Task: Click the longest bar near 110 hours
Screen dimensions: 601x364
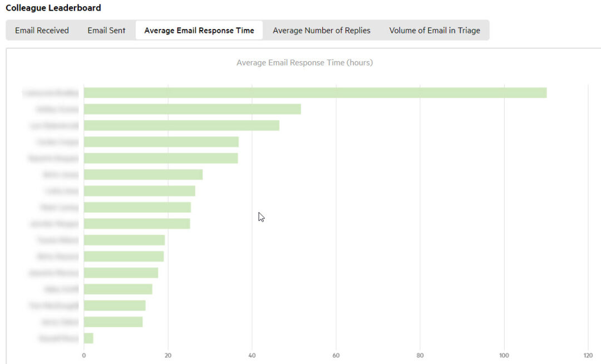Action: point(315,93)
